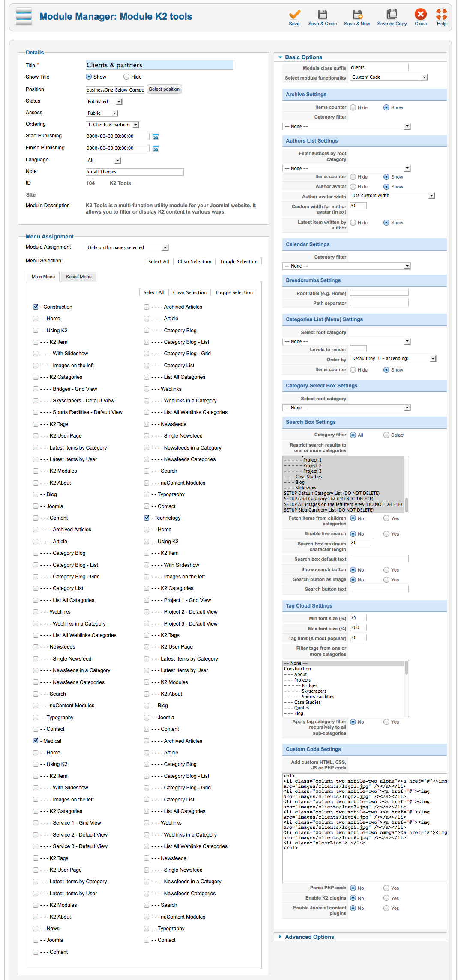Open the Language dropdown showing All
The image size is (461, 980).
103,160
